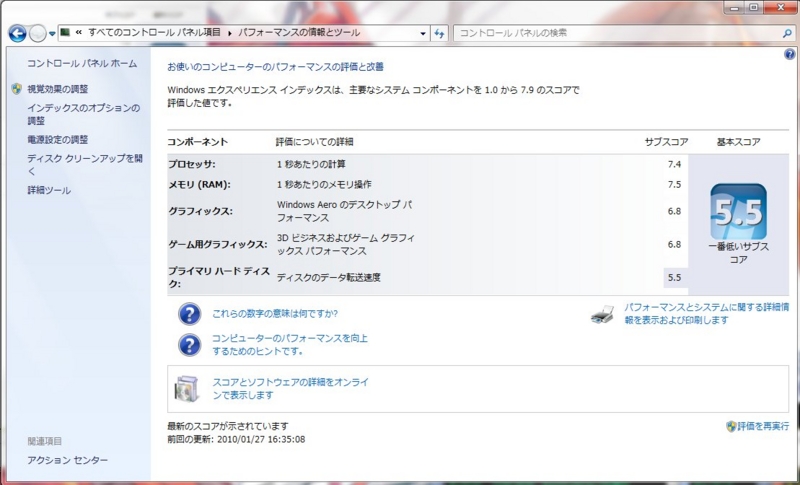Open help with the blue question icon
Viewport: 800px width, 485px height.
[789, 54]
